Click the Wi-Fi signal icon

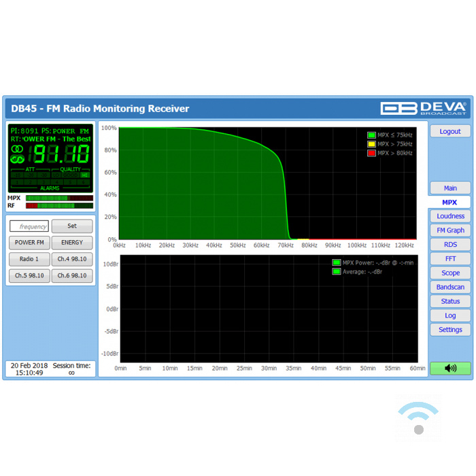[x=418, y=417]
